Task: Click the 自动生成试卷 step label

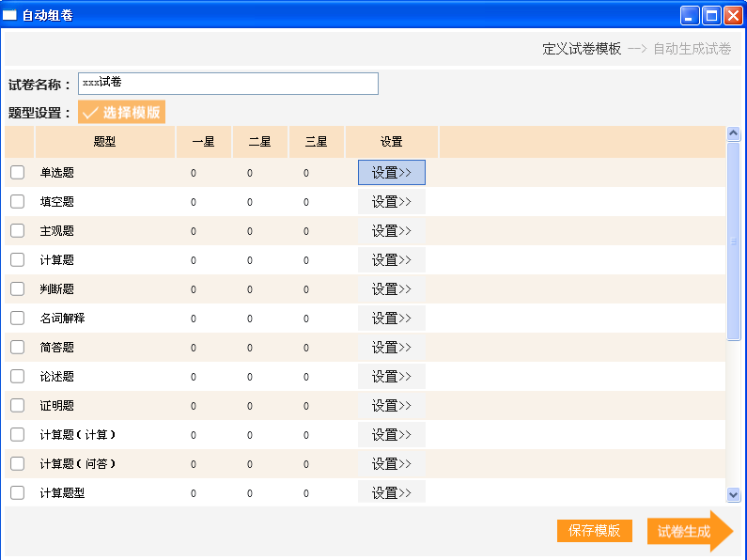Action: point(693,49)
